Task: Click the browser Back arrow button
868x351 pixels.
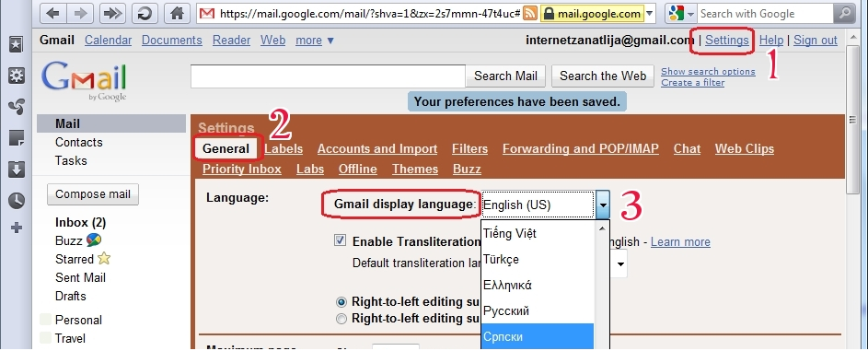Action: point(53,13)
